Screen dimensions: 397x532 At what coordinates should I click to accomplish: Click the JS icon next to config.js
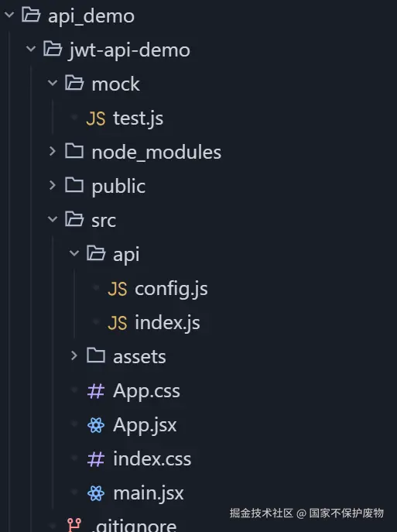tap(118, 289)
